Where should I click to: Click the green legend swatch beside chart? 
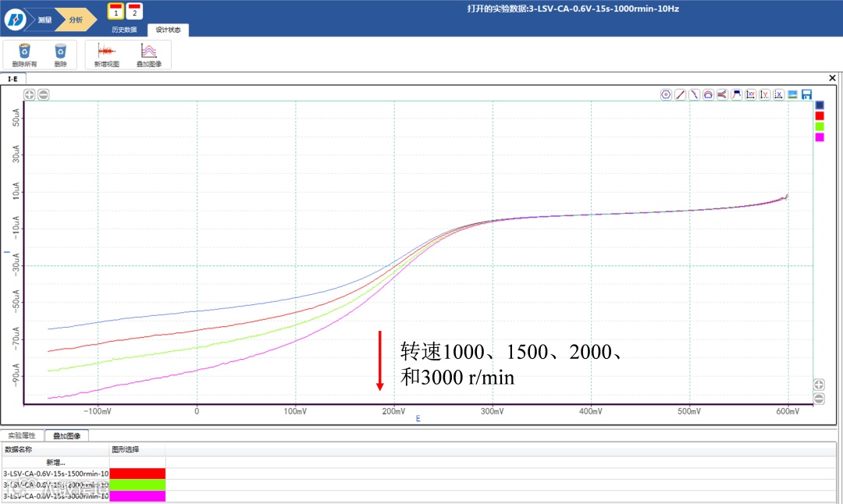[820, 127]
